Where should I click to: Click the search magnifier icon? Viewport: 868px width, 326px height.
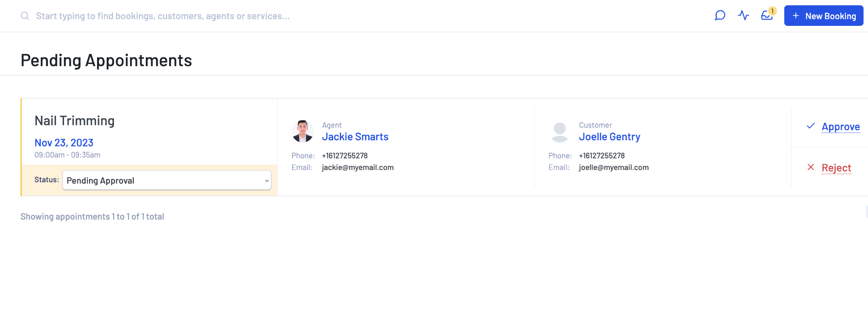(25, 16)
